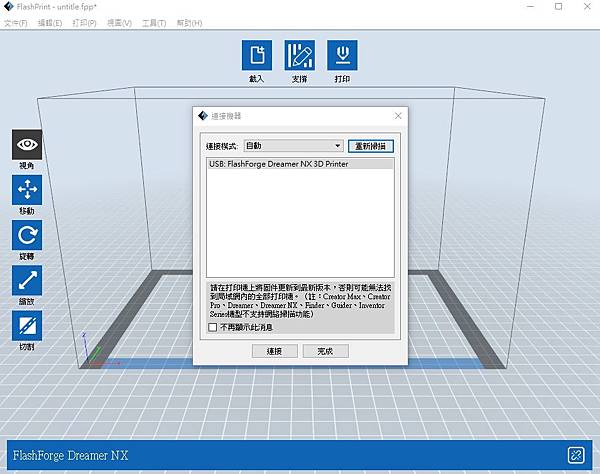Select the Cut (切割) tool

pyautogui.click(x=27, y=326)
